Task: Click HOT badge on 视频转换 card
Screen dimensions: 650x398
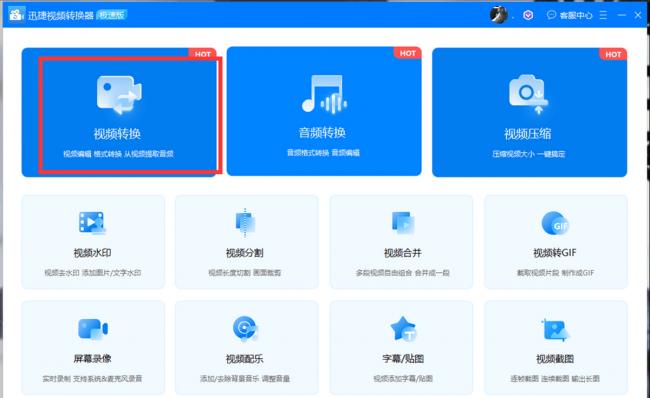Action: 202,54
